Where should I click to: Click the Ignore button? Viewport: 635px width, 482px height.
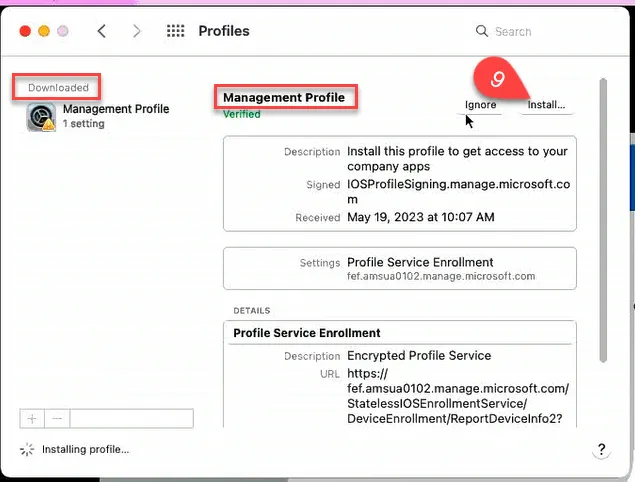tap(480, 105)
